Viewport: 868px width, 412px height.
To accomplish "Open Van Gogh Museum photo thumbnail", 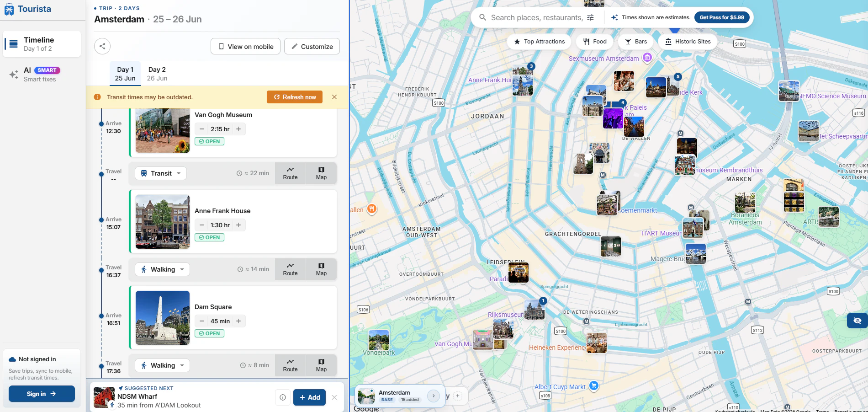I will pos(163,131).
